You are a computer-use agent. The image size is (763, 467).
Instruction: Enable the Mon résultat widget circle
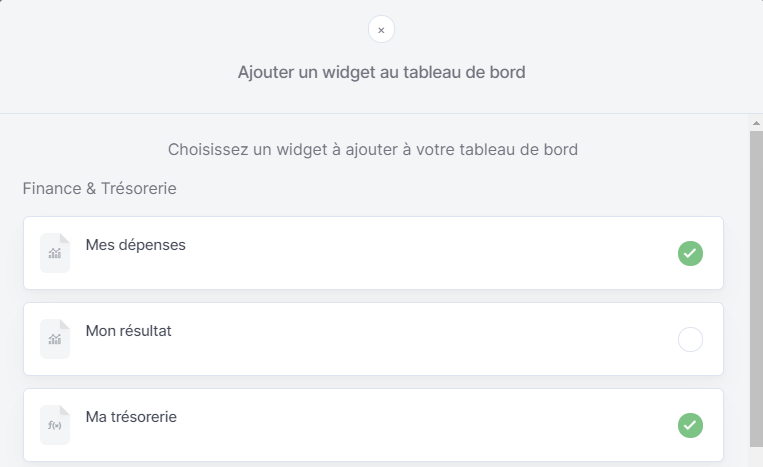tap(690, 340)
